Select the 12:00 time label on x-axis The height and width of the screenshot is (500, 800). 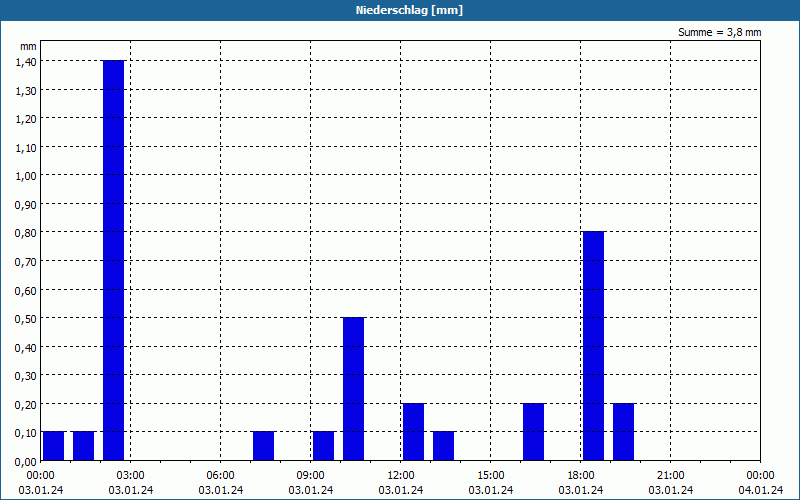click(x=401, y=476)
